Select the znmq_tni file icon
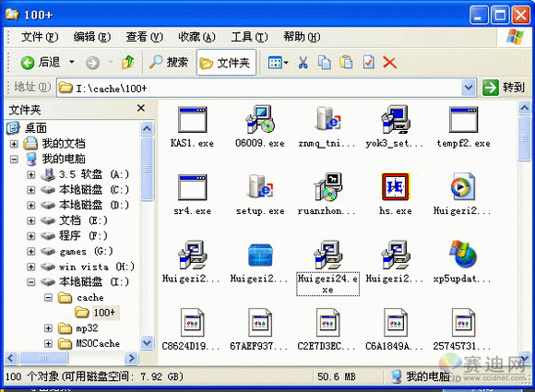535x392 pixels. [x=327, y=119]
